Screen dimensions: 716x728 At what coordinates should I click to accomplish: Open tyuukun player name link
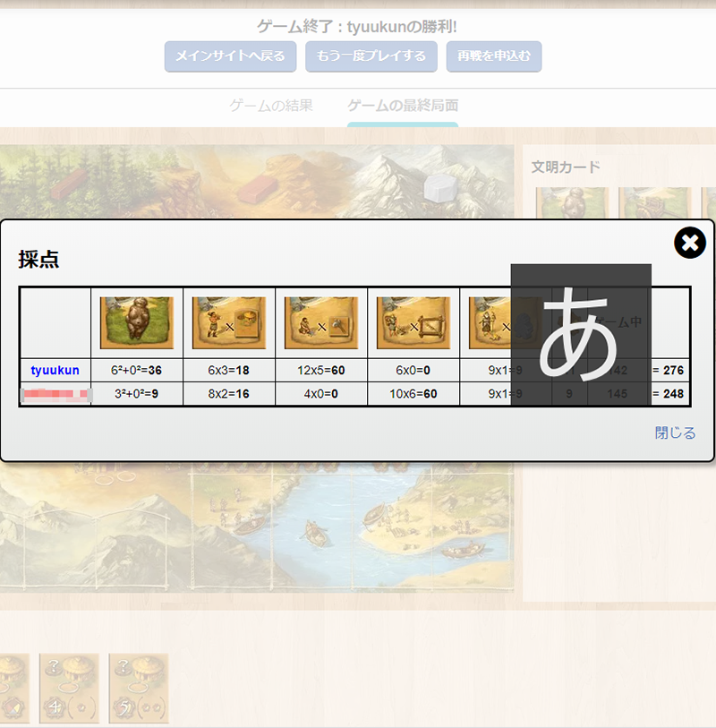pyautogui.click(x=55, y=370)
